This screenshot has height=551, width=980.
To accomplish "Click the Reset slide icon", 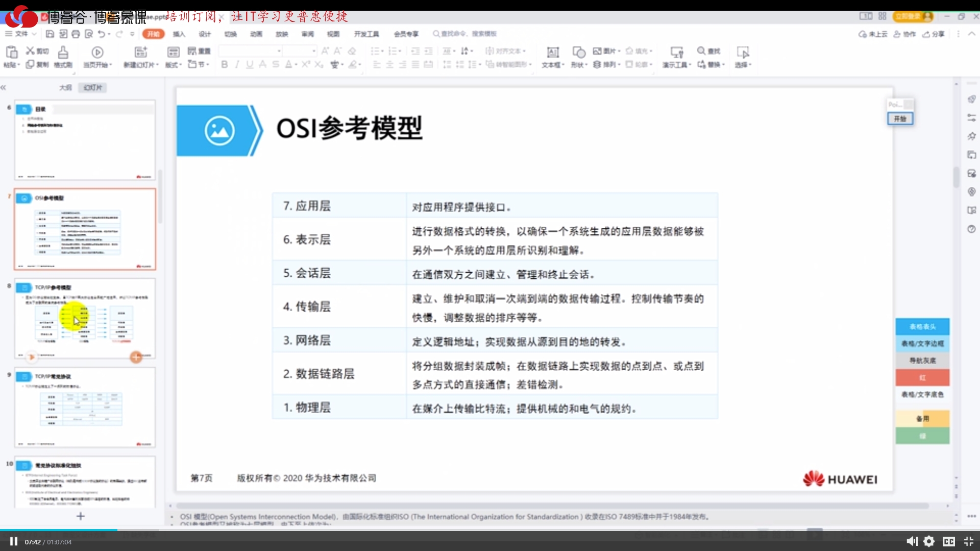I will point(192,51).
